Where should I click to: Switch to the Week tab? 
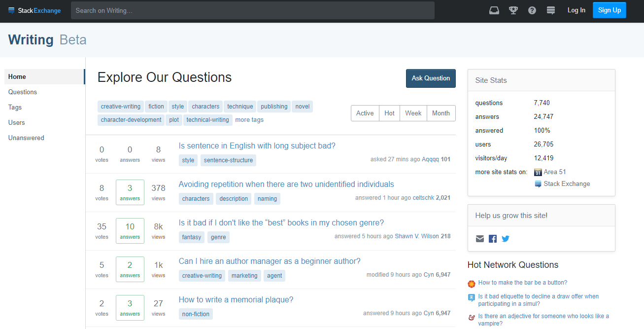click(413, 113)
